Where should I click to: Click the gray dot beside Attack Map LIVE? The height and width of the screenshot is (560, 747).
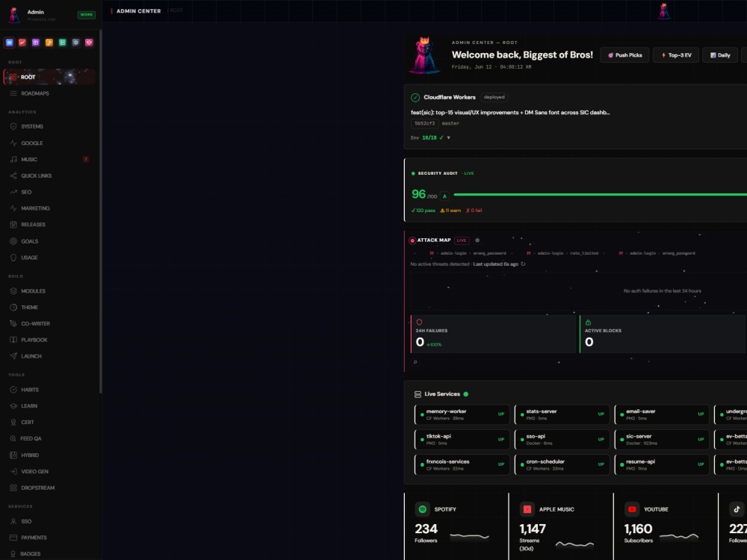pyautogui.click(x=477, y=240)
